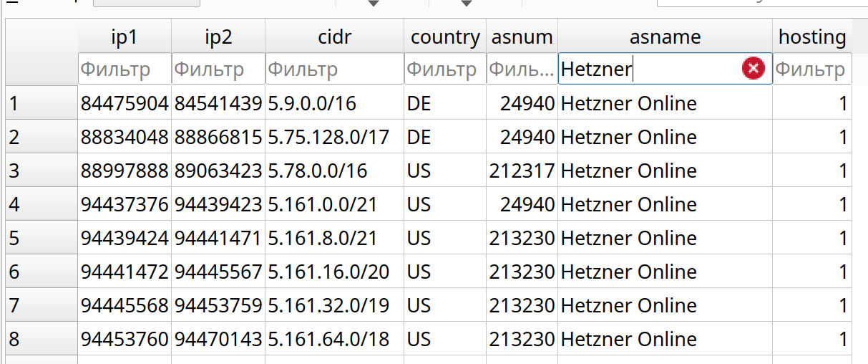Sort by the asnum column header
This screenshot has width=868, height=364.
click(522, 37)
